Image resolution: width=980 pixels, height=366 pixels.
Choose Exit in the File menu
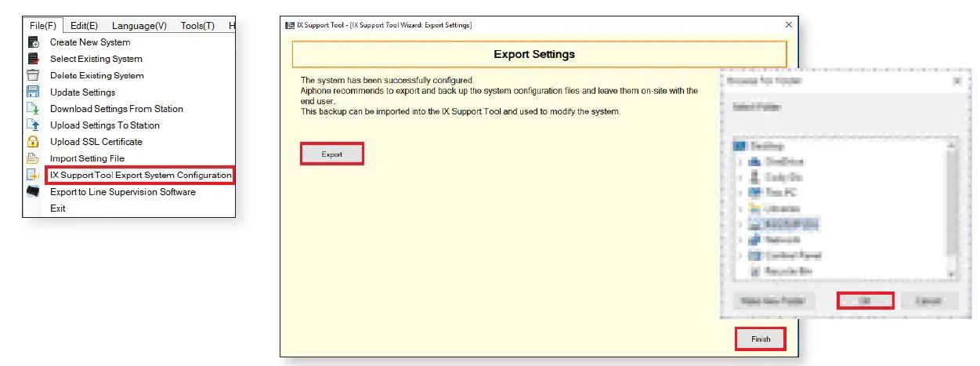pyautogui.click(x=58, y=208)
